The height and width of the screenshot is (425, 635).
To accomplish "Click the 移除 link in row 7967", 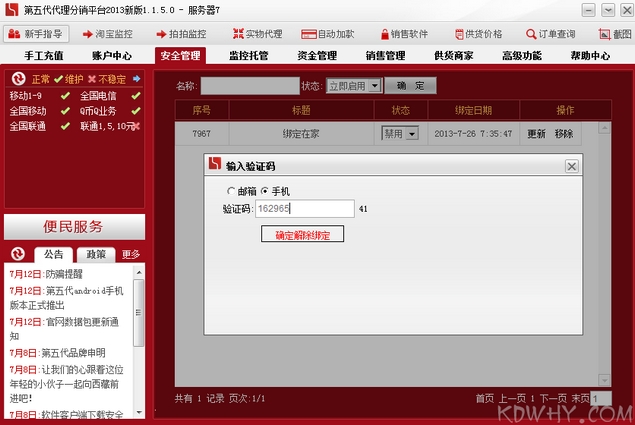I will point(564,133).
